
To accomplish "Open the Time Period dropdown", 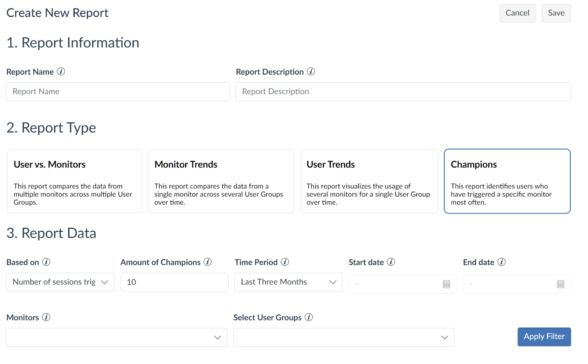I will (288, 282).
